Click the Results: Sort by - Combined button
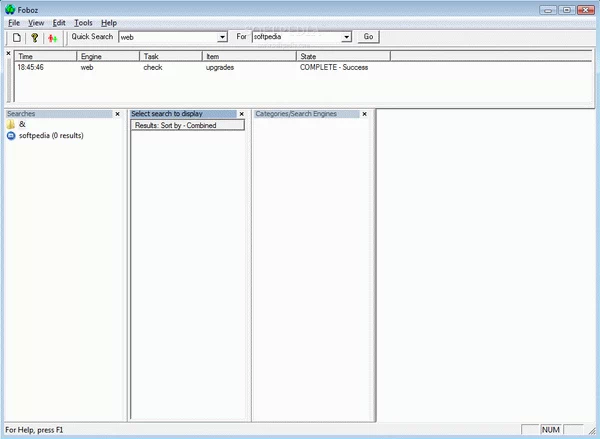 coord(188,125)
